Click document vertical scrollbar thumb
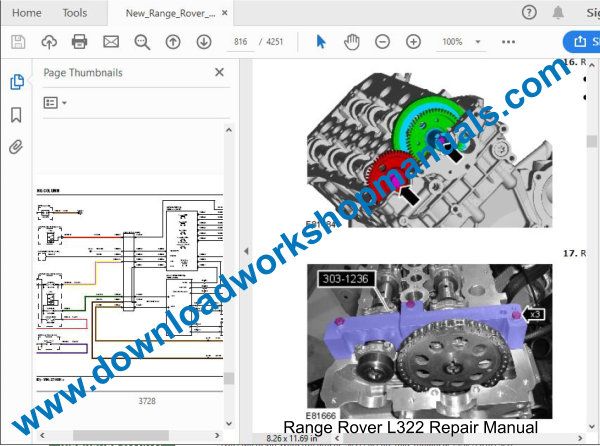Image resolution: width=600 pixels, height=446 pixels. pos(592,141)
